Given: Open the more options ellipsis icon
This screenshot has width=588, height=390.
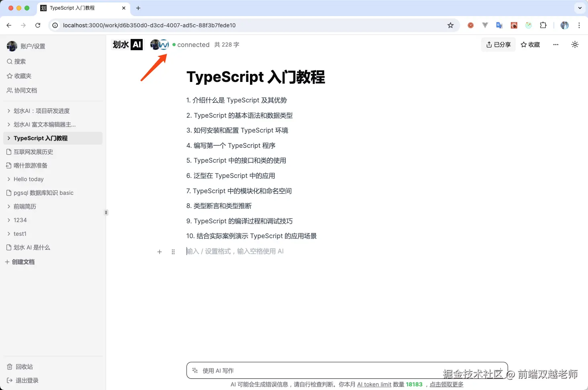Looking at the screenshot, I should (x=555, y=45).
